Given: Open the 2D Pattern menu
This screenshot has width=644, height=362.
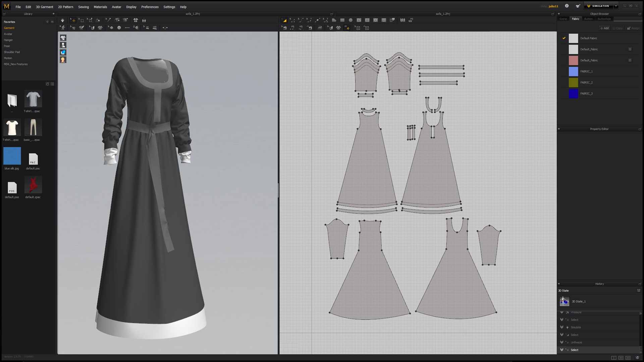Looking at the screenshot, I should pyautogui.click(x=65, y=7).
